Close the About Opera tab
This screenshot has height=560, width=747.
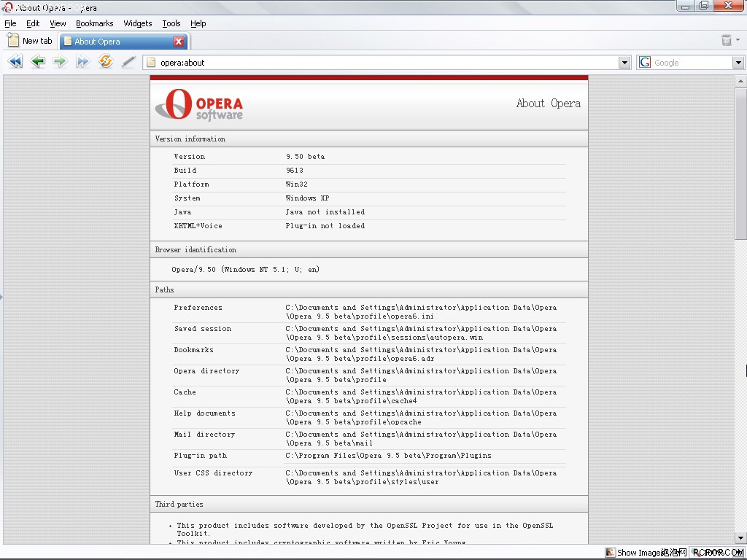coord(179,42)
